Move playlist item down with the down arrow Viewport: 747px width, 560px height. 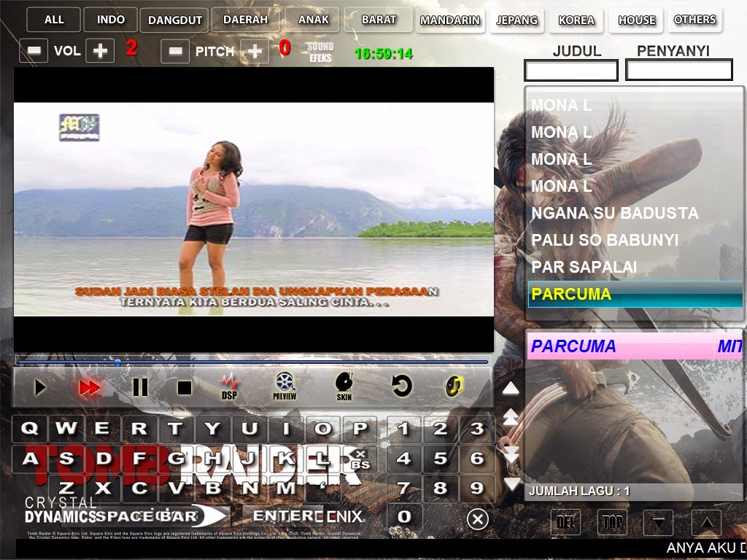click(x=659, y=522)
